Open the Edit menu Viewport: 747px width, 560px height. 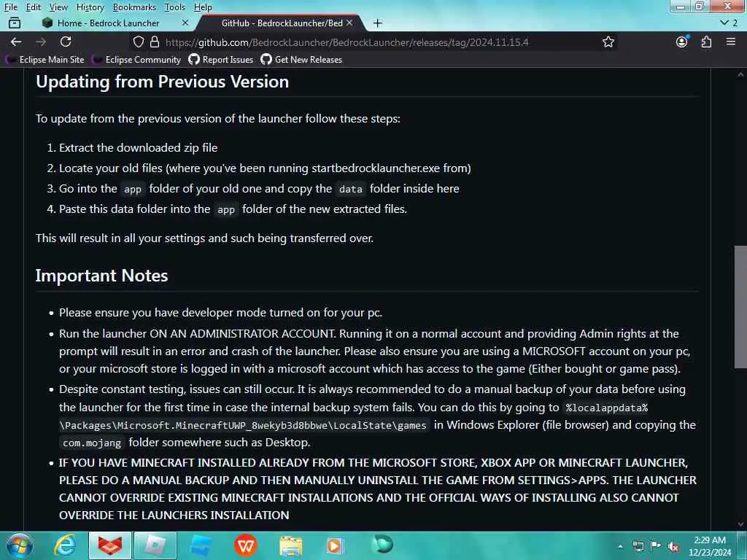click(x=33, y=7)
